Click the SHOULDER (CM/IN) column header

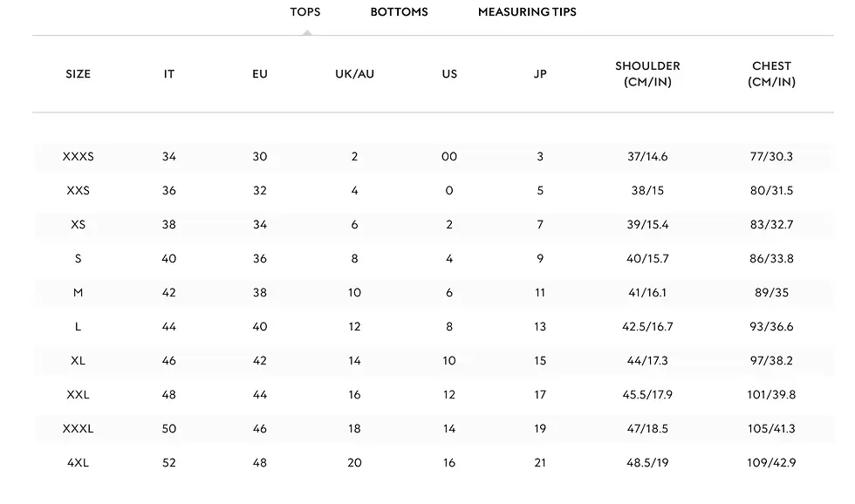647,74
